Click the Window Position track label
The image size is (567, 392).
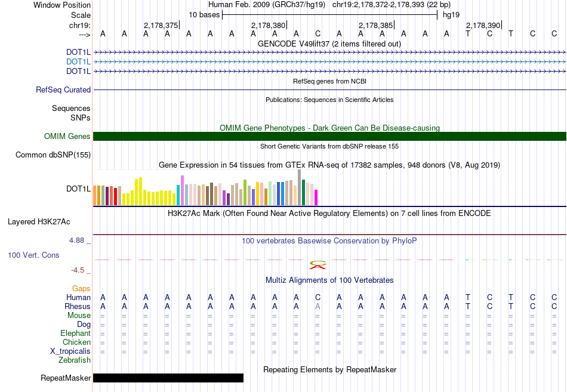pyautogui.click(x=62, y=5)
